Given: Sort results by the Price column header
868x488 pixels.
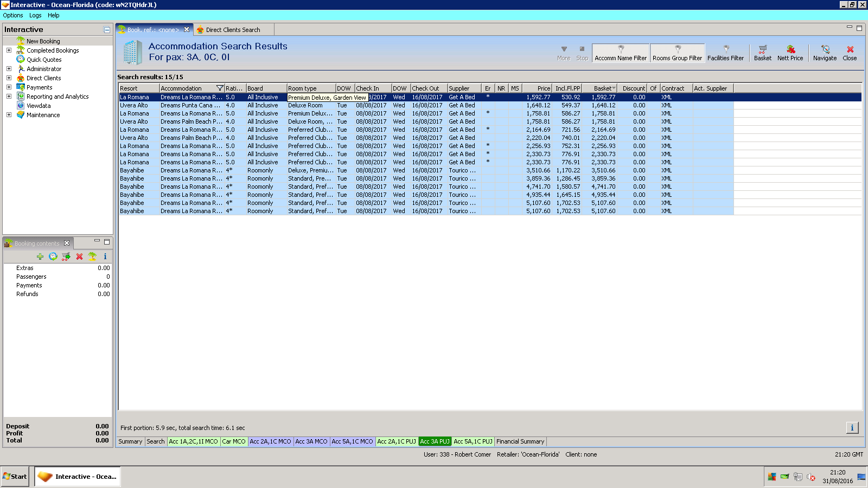Looking at the screenshot, I should coord(537,88).
